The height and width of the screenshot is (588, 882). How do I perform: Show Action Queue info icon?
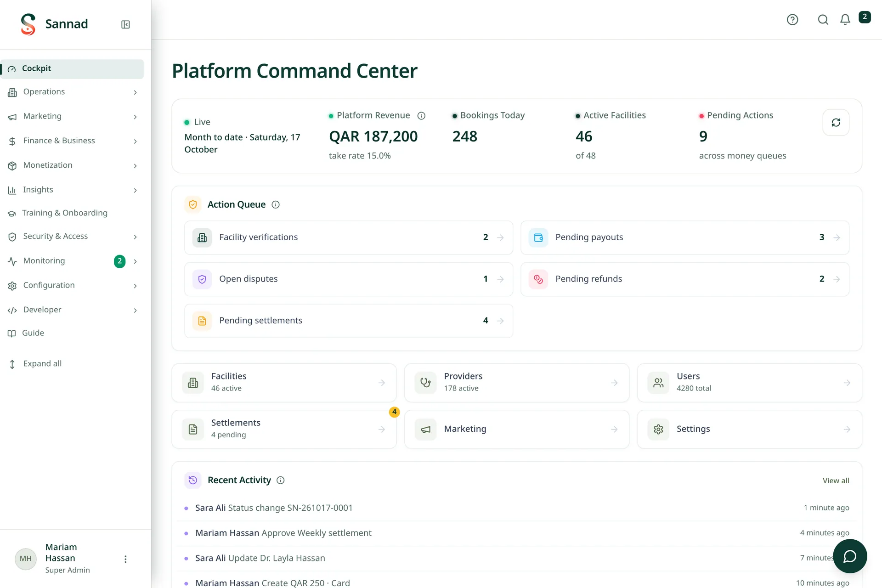click(276, 205)
